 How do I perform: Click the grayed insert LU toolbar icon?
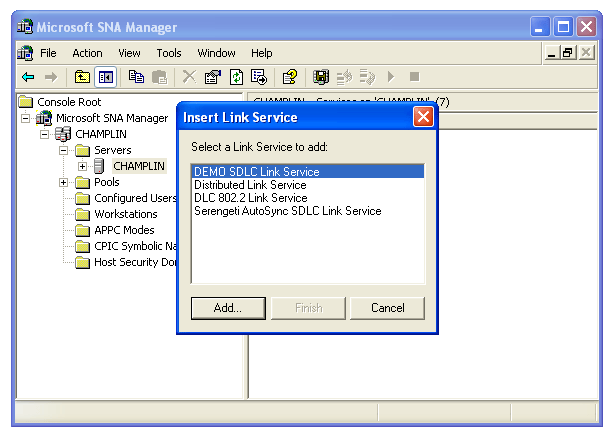[x=367, y=77]
